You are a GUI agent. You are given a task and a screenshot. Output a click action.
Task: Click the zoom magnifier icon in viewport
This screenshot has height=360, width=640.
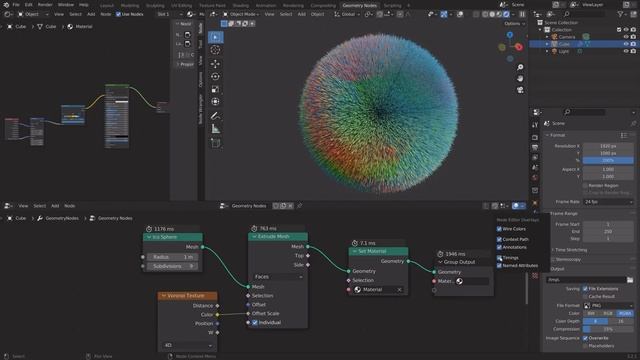click(x=520, y=67)
